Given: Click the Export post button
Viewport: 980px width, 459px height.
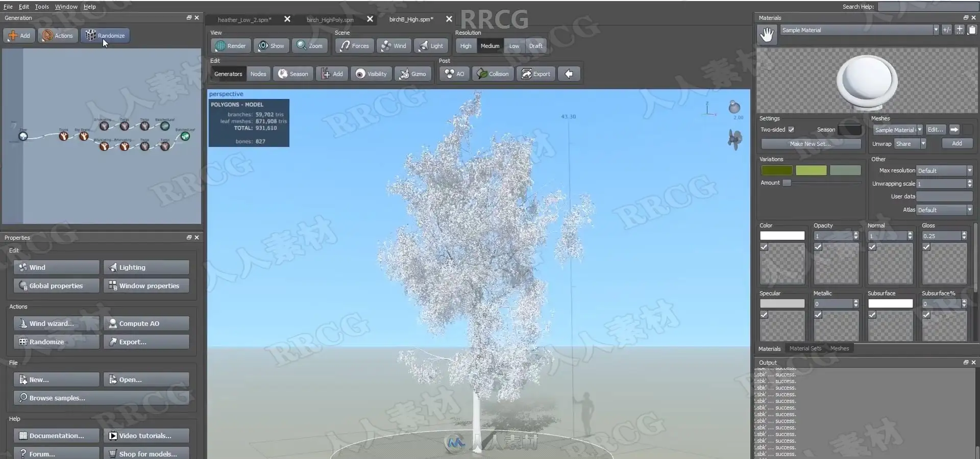Looking at the screenshot, I should tap(536, 74).
